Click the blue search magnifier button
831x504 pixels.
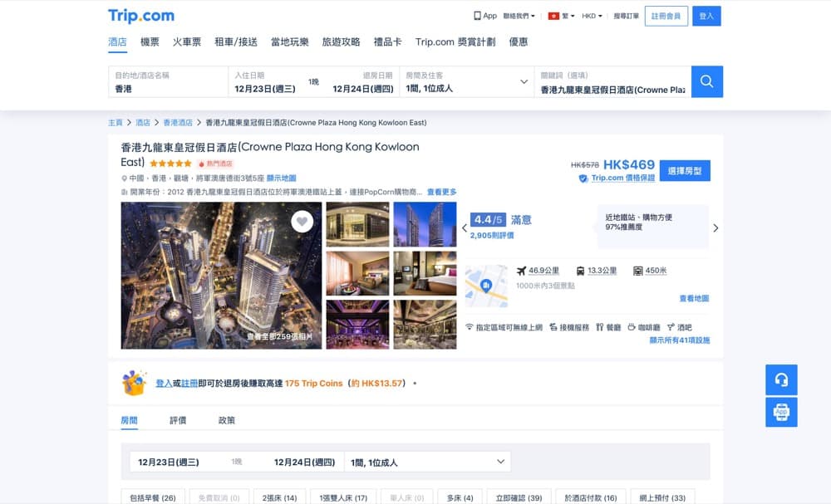click(706, 81)
